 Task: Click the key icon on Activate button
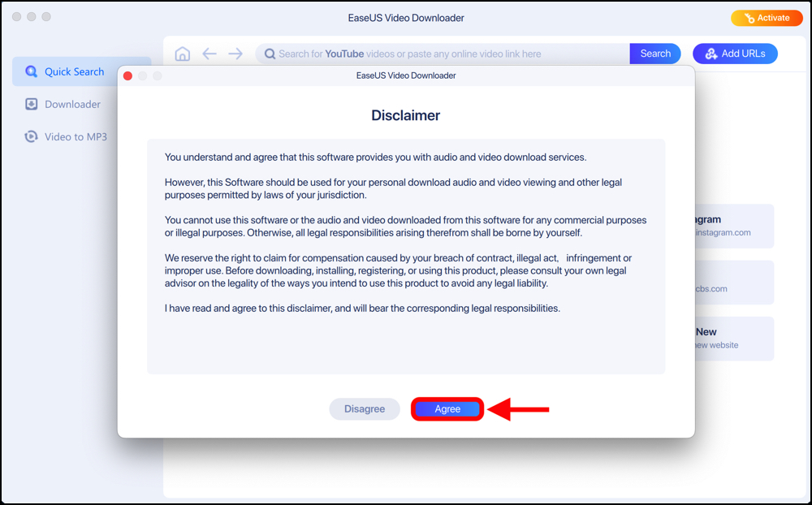tap(749, 18)
